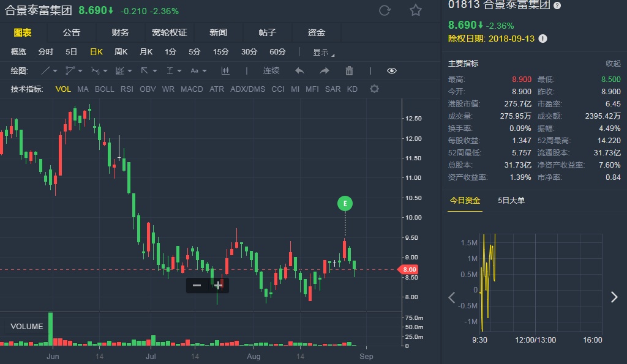
Task: Zoom out chart with minus button
Action: pyautogui.click(x=197, y=285)
